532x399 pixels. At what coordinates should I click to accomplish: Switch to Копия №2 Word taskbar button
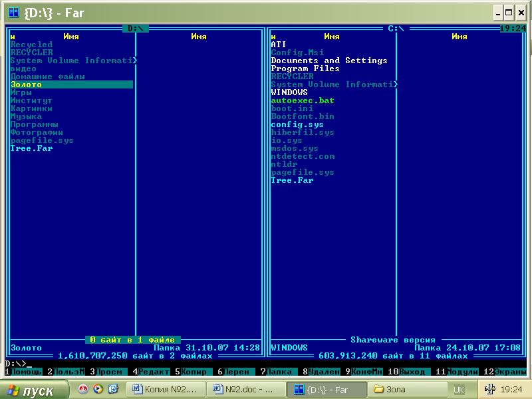(165, 389)
